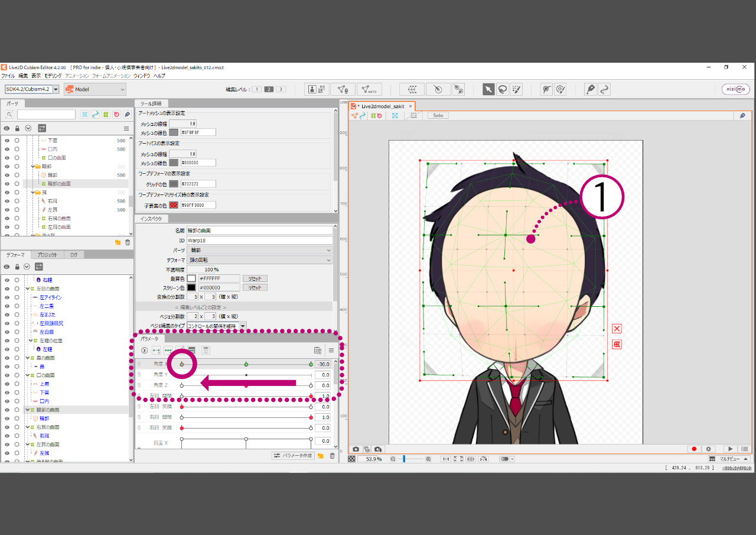Screen dimensions: 756x535
Task: Add two keys to parameter
Action: (157, 350)
